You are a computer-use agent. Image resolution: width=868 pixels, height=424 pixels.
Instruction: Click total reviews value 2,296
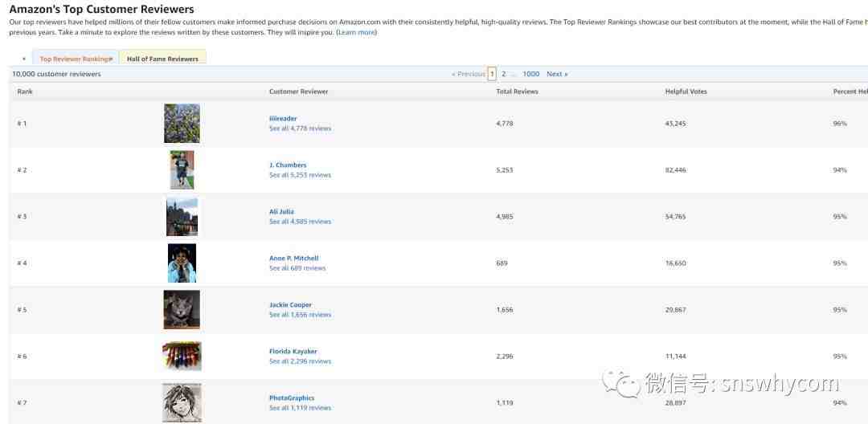tap(504, 356)
